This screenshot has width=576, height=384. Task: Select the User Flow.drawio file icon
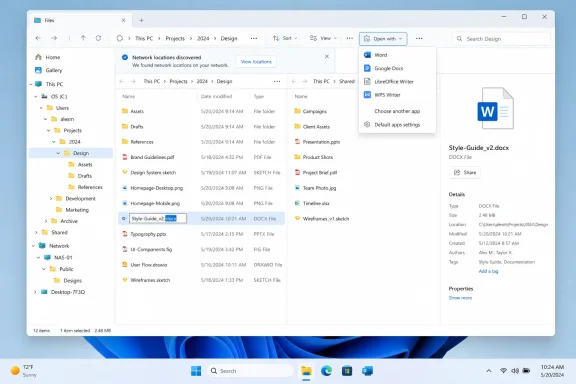coord(125,265)
